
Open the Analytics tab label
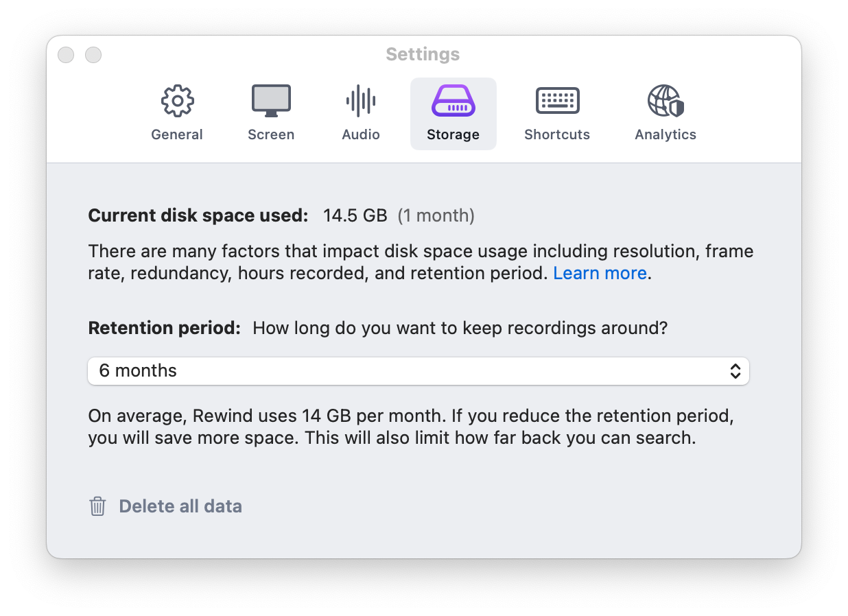click(x=666, y=134)
